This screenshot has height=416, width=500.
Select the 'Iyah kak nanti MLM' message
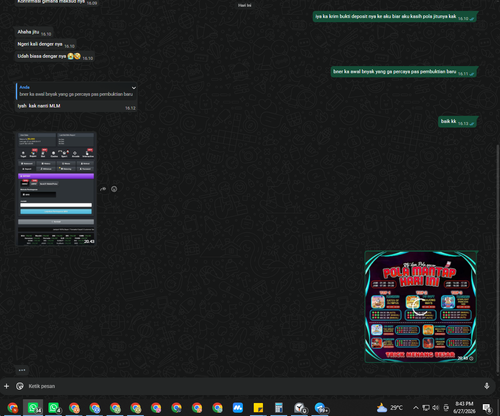click(76, 106)
